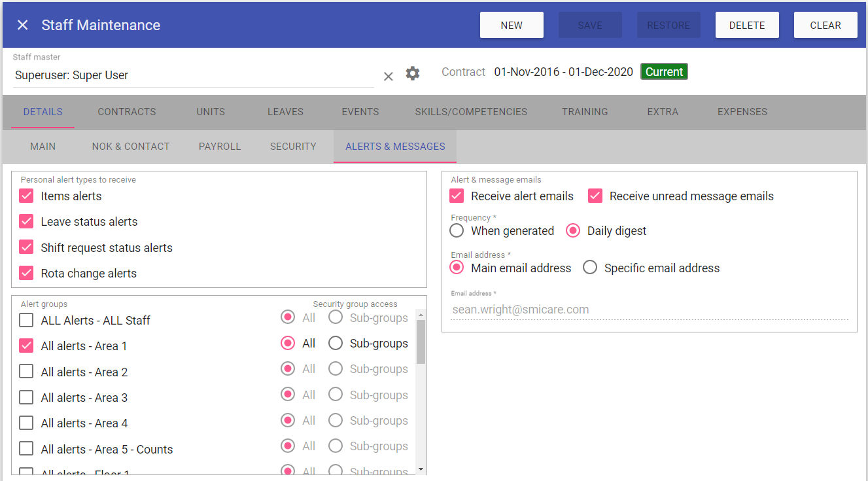The width and height of the screenshot is (868, 481).
Task: Open the Security sub-tab
Action: coord(293,147)
